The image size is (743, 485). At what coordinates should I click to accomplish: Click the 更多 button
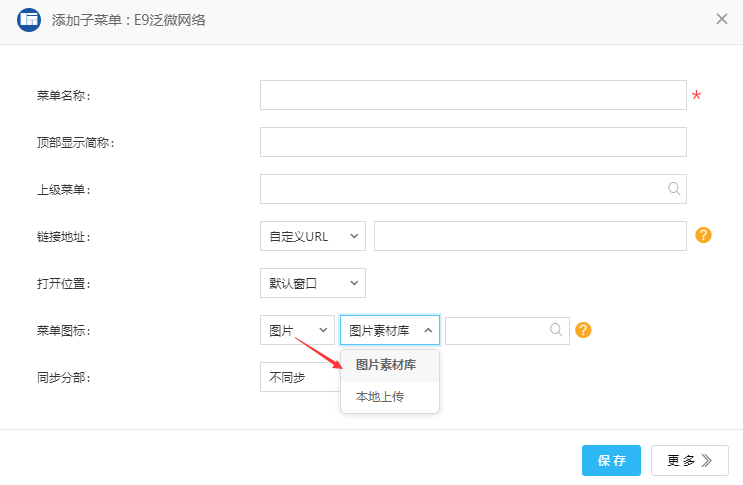pyautogui.click(x=689, y=460)
